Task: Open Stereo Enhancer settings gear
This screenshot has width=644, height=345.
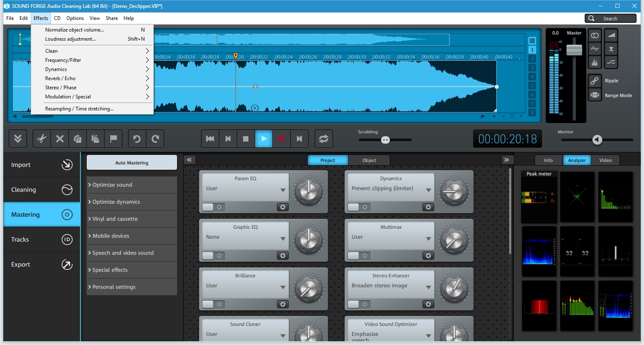Action: [x=428, y=304]
